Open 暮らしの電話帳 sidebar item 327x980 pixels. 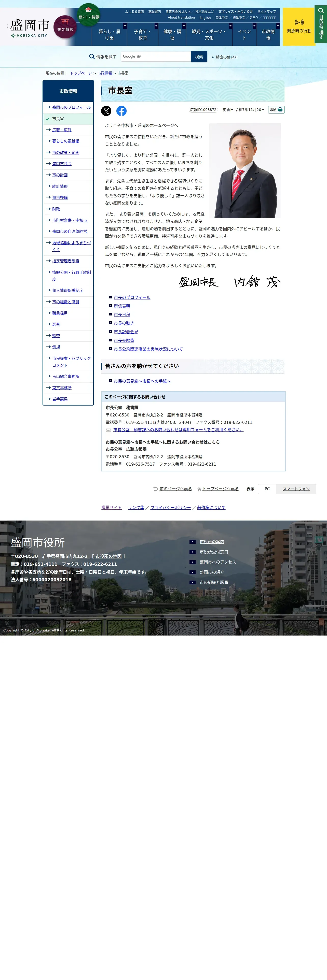66,141
